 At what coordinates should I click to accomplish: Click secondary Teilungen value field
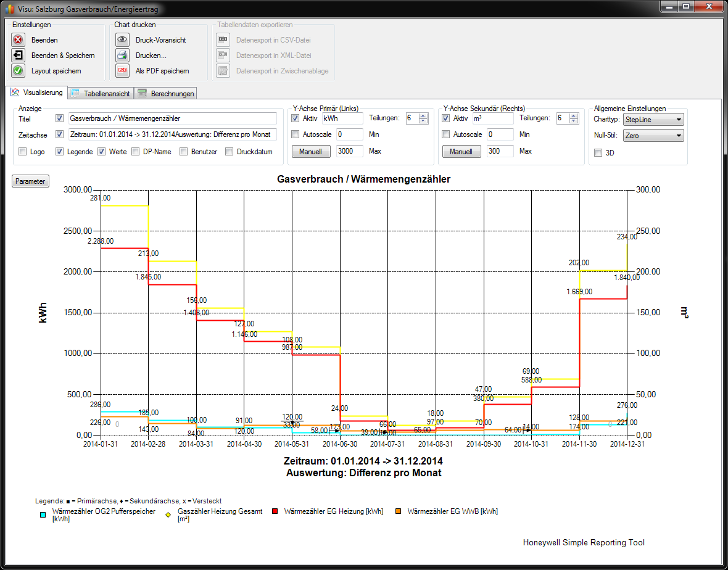coord(563,118)
